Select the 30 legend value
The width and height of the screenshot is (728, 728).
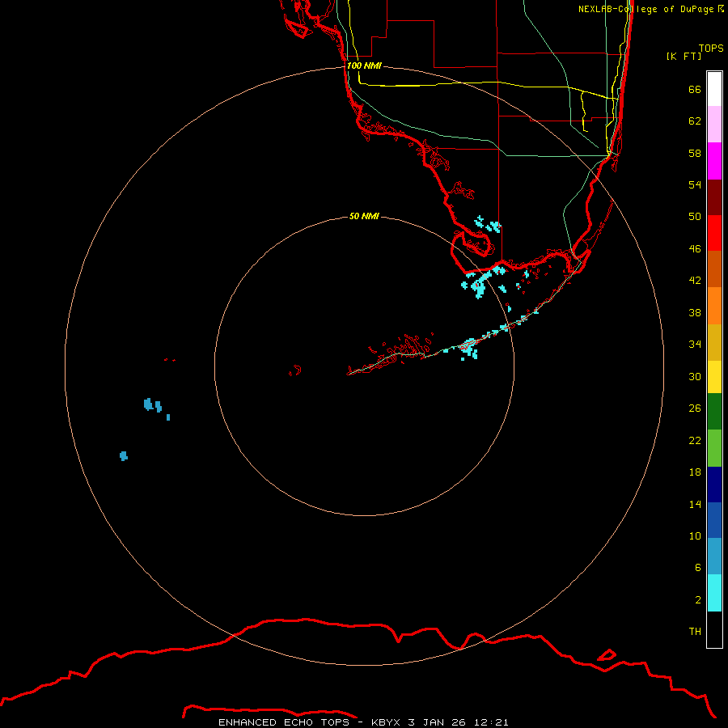(695, 376)
